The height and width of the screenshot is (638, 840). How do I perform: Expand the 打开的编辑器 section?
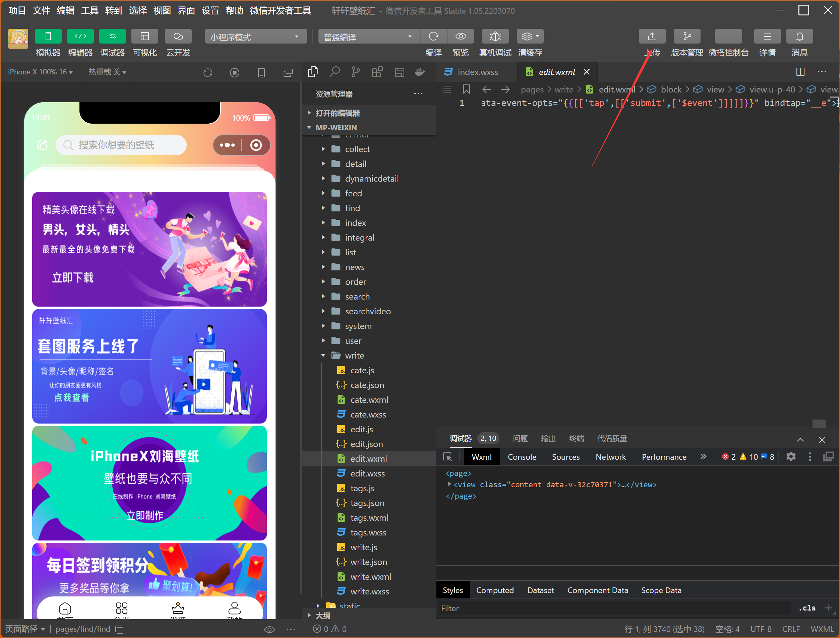tap(369, 113)
